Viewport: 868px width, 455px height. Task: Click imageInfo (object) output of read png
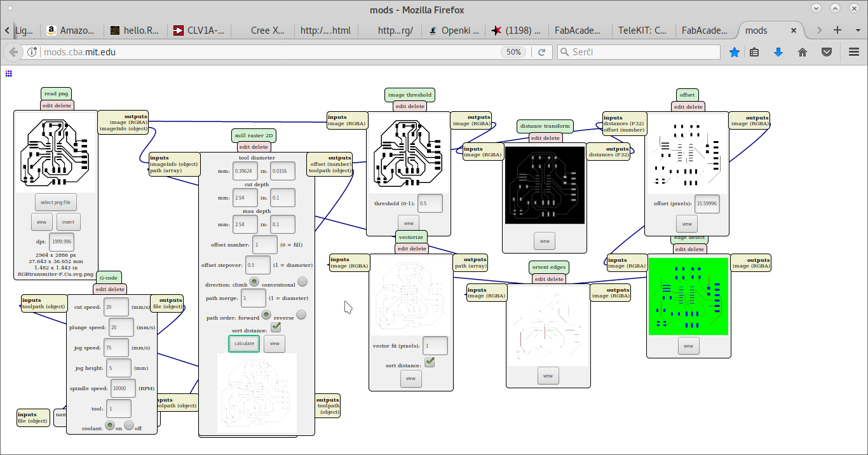coord(123,128)
